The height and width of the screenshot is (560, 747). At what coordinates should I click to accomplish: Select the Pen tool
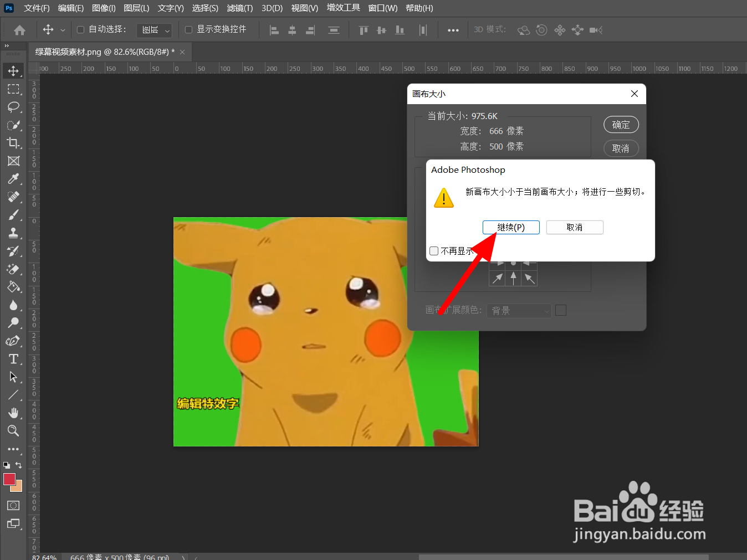(x=13, y=341)
